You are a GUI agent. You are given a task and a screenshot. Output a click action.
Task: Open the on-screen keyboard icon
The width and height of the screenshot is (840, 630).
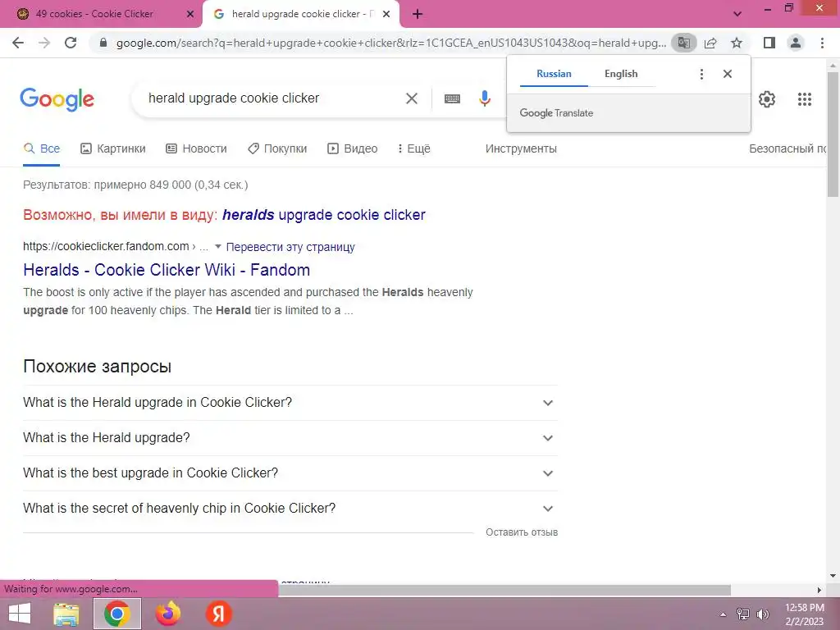(x=452, y=98)
